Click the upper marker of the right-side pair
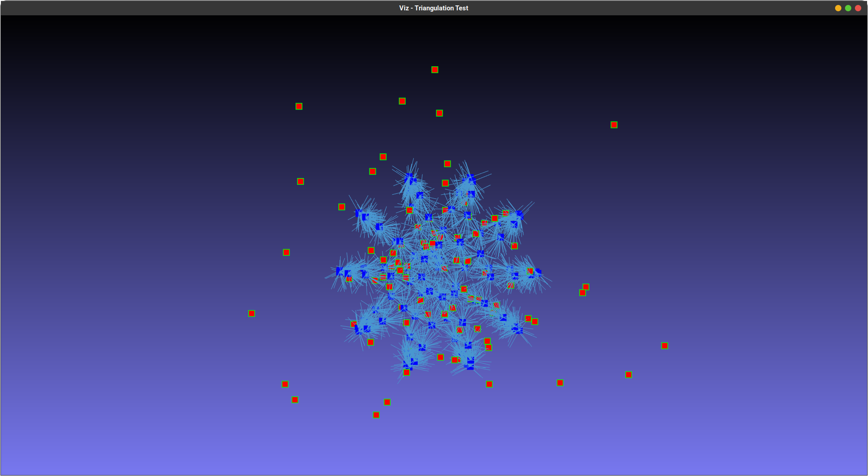 coord(586,287)
